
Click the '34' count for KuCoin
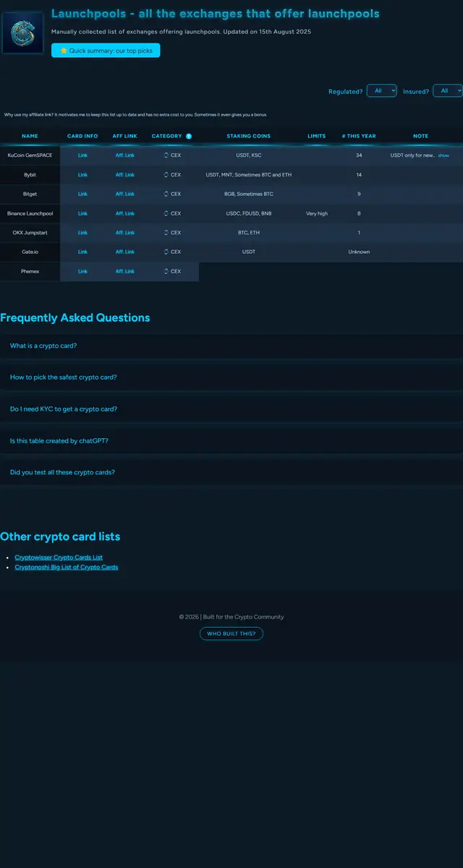(359, 156)
